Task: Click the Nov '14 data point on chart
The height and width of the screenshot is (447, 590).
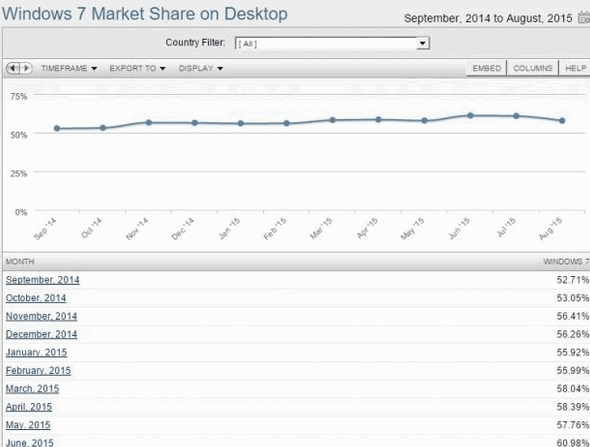Action: point(149,123)
